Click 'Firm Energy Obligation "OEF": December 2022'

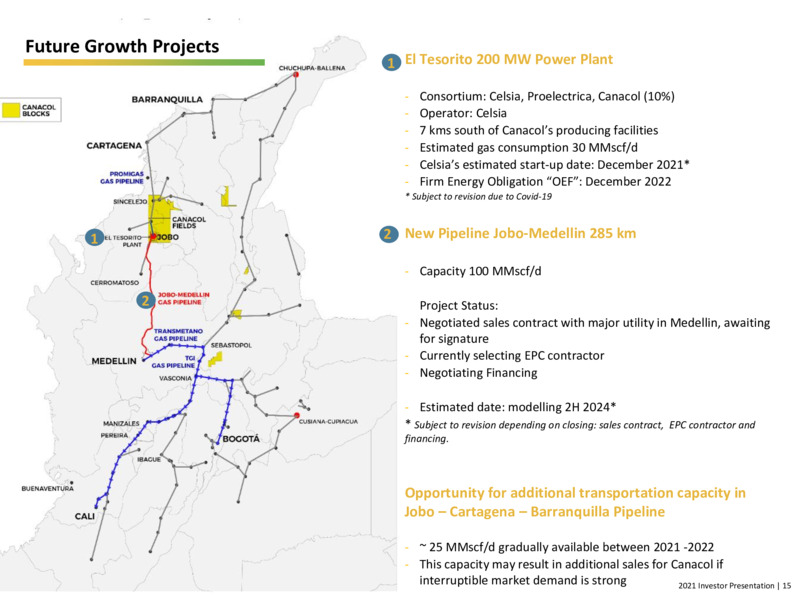(x=545, y=182)
